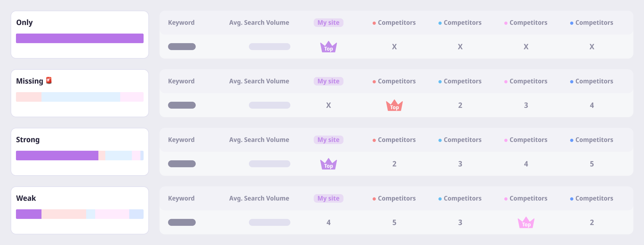This screenshot has height=245, width=644.
Task: Click the purple Top crown in Only row
Action: coord(328,47)
